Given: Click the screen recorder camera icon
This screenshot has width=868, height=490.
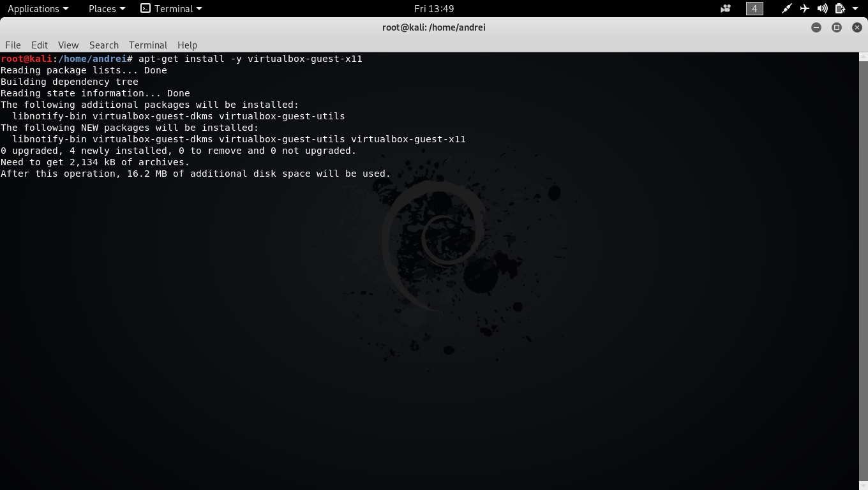Looking at the screenshot, I should click(x=725, y=8).
